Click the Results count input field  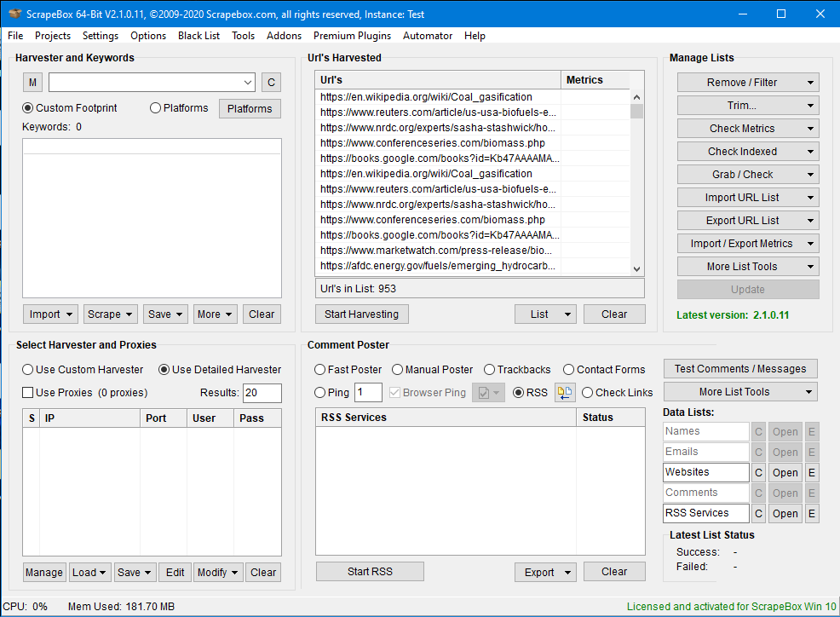point(262,393)
